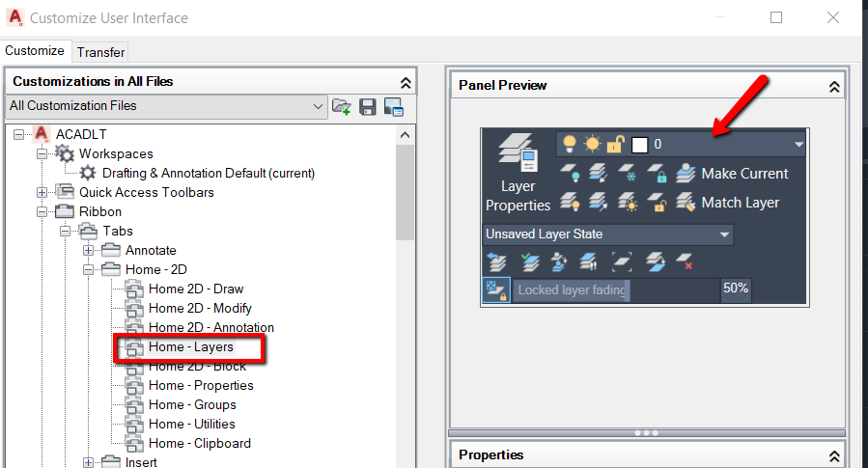Click the Freeze layer snowflake icon

[x=628, y=173]
